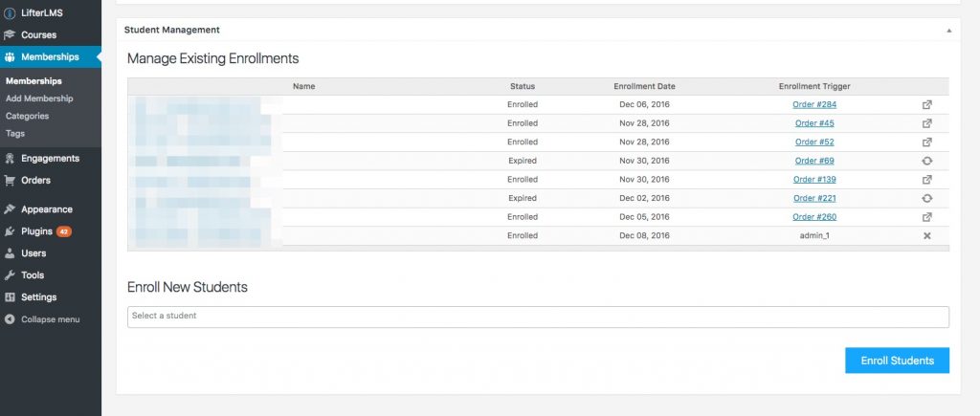Open external link icon for Order #260
Screen dimensions: 980x416
pos(926,217)
